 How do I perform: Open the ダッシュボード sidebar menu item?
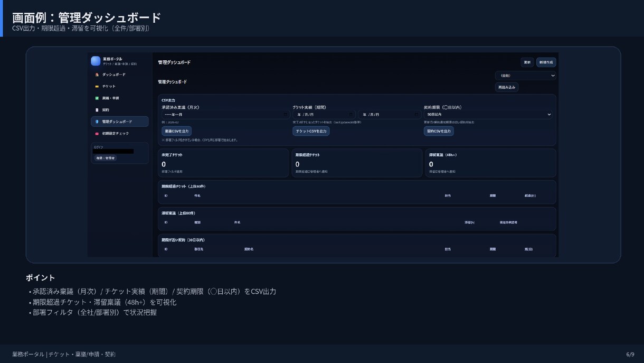pyautogui.click(x=119, y=75)
